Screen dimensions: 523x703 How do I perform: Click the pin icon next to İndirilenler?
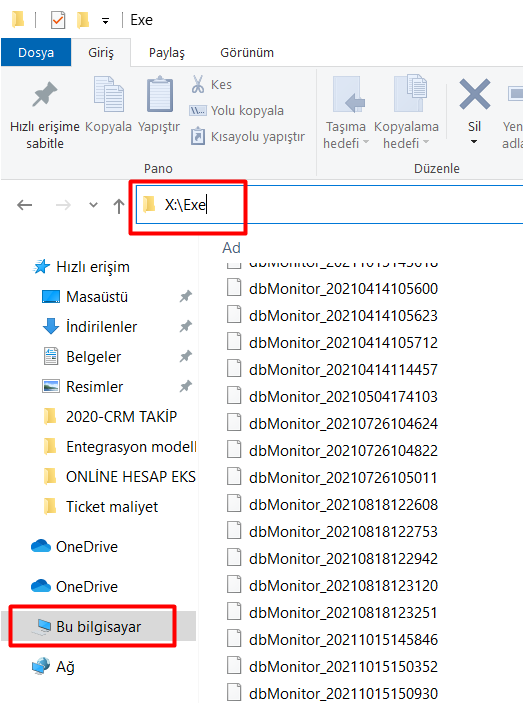click(x=186, y=326)
